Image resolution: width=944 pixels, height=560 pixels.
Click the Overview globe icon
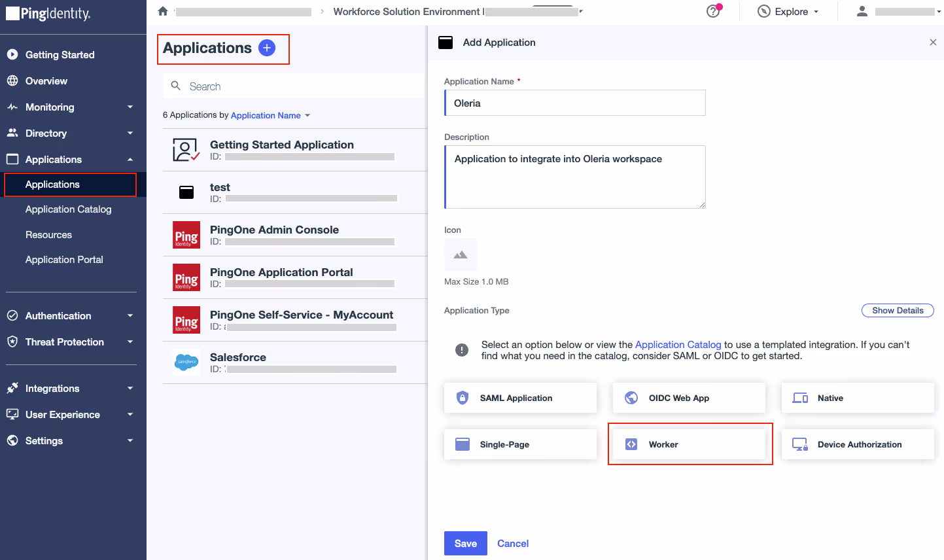click(x=12, y=80)
